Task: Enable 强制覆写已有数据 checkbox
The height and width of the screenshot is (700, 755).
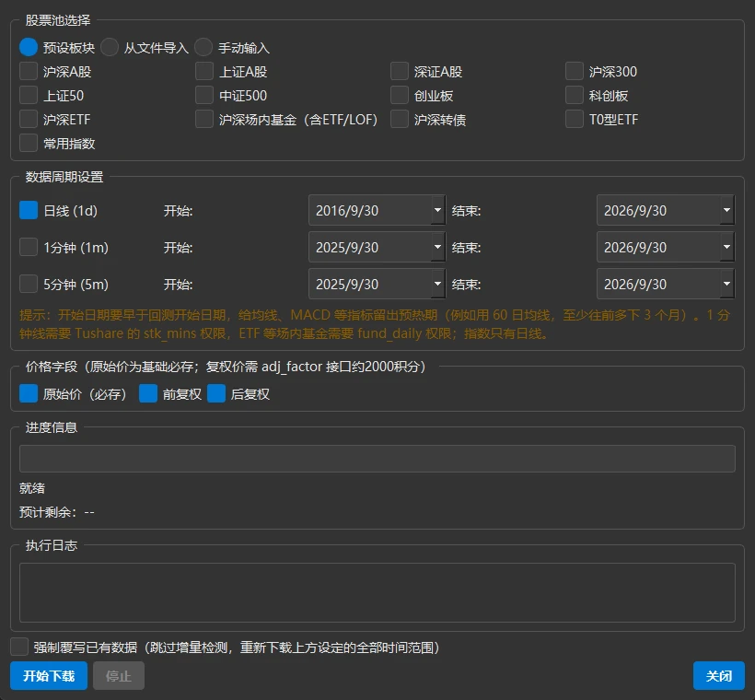Action: tap(19, 647)
